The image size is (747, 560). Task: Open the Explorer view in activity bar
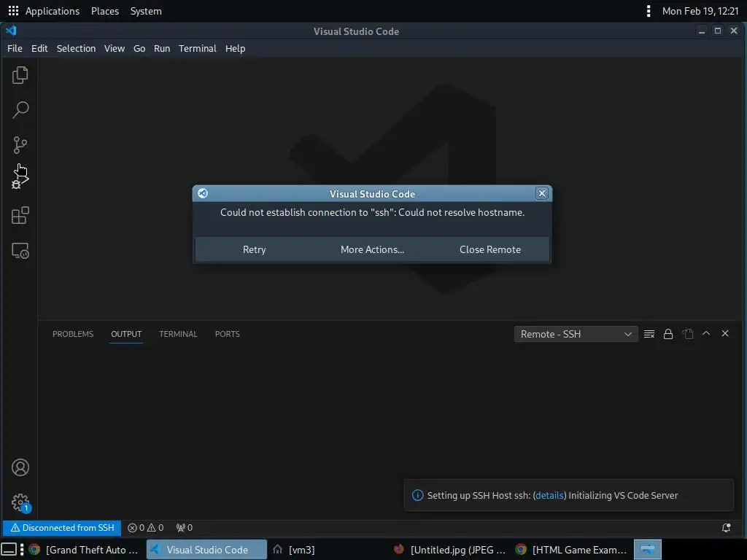20,75
